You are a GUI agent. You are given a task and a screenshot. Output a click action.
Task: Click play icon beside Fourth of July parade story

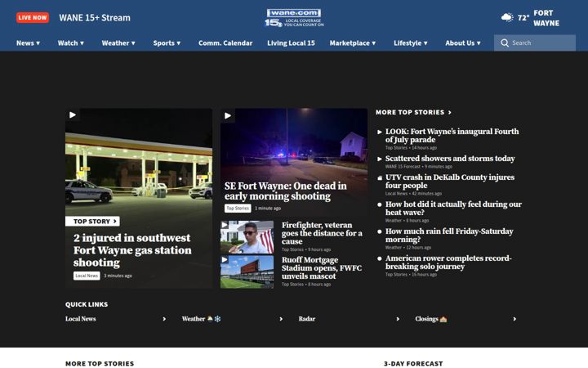coord(380,132)
